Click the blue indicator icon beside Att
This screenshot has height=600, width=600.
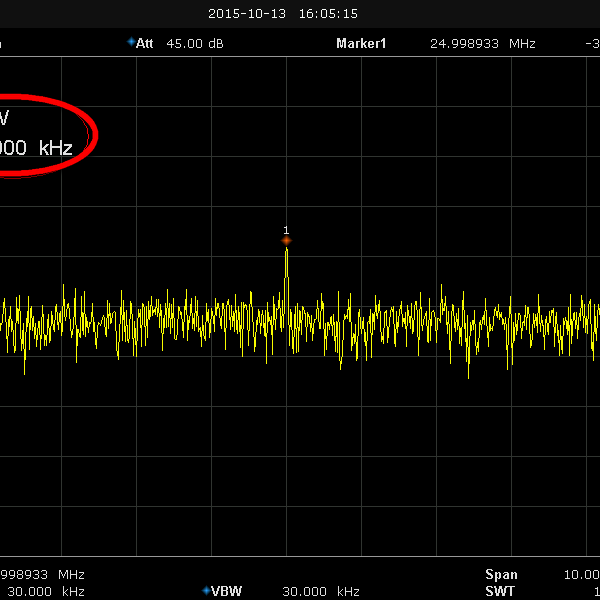[130, 42]
